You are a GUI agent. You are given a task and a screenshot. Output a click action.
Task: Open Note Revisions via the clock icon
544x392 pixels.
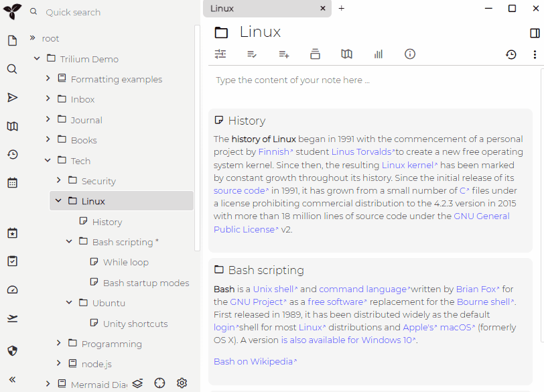point(511,54)
